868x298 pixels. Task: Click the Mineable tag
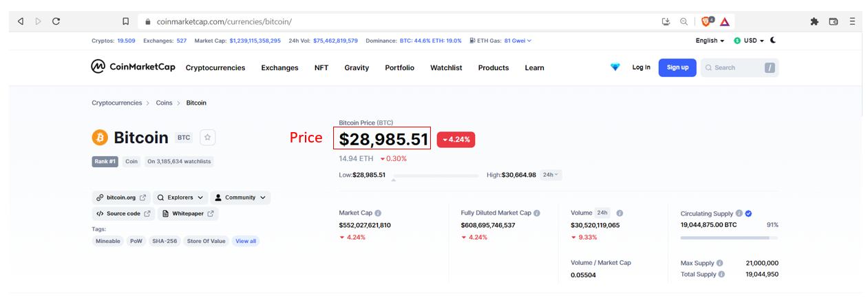(x=108, y=241)
